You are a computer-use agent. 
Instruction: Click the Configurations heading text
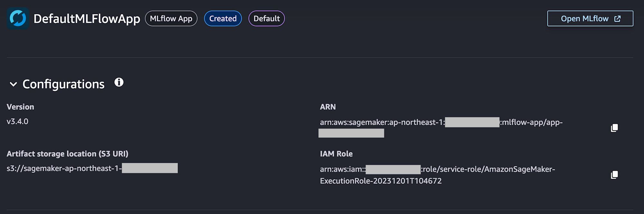[63, 84]
